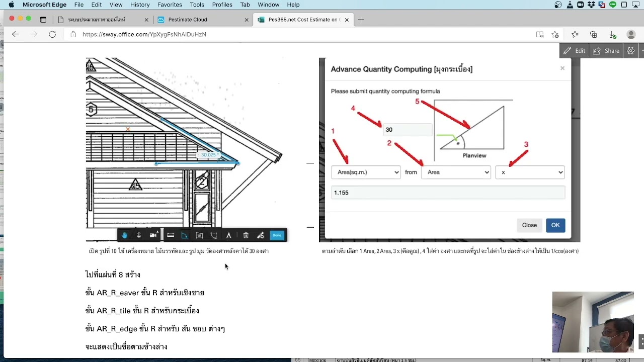The width and height of the screenshot is (644, 362).
Task: Go back to previous page
Action: (15, 34)
